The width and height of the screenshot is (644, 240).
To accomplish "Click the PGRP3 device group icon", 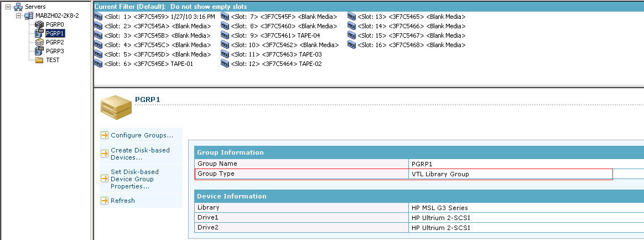I will pos(39,51).
